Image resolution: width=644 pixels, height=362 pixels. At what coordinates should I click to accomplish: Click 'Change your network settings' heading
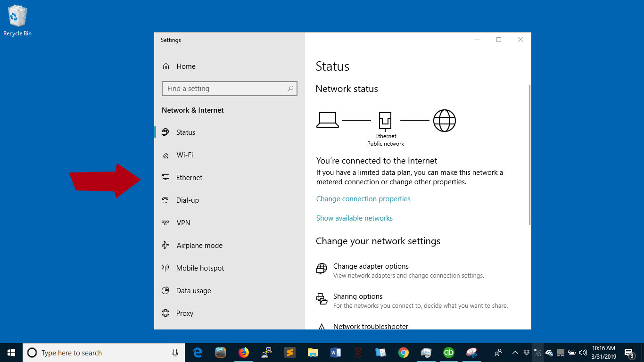pyautogui.click(x=378, y=241)
